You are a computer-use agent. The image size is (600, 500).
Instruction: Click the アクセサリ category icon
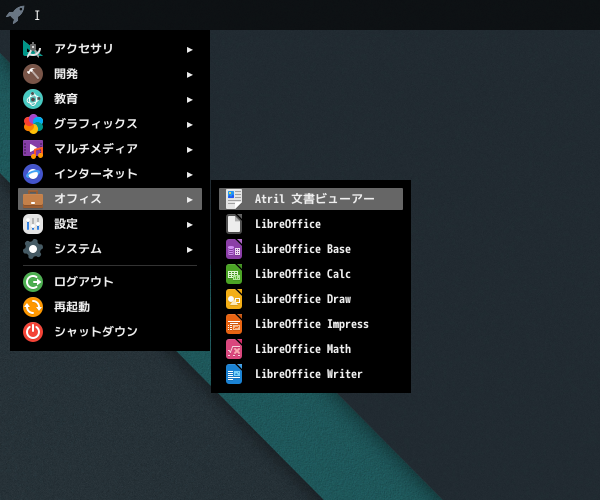tap(33, 49)
